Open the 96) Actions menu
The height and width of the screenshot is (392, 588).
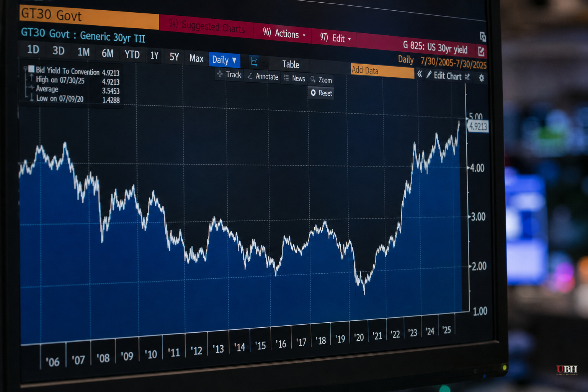pos(284,34)
